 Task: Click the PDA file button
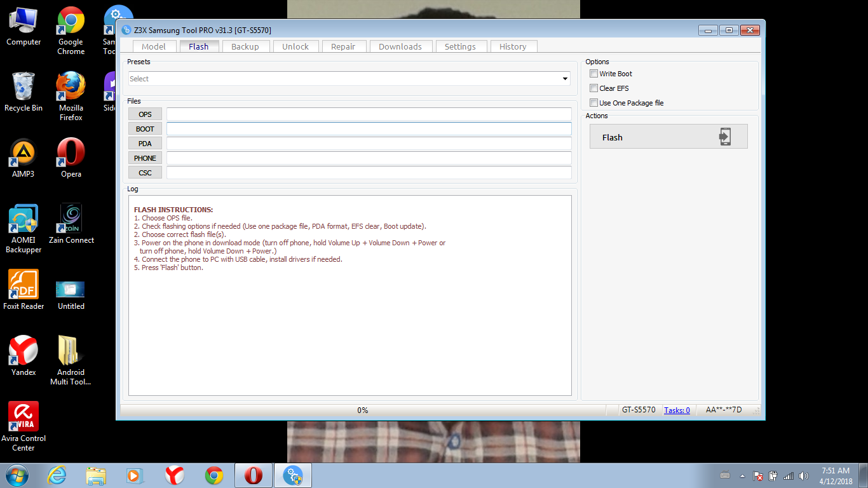click(145, 144)
